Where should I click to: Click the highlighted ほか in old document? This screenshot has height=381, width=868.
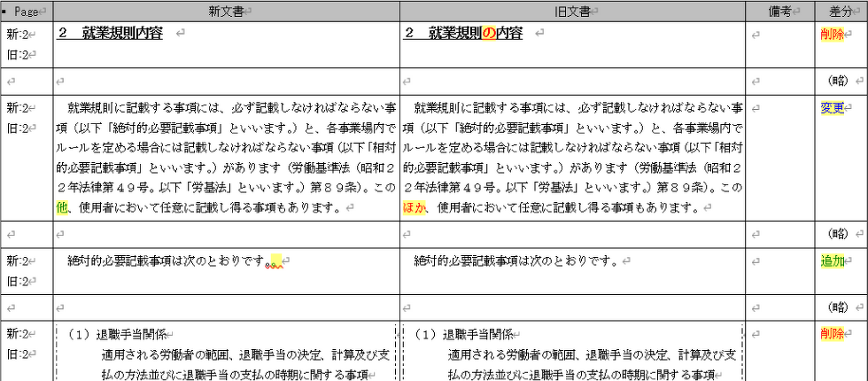pyautogui.click(x=414, y=207)
